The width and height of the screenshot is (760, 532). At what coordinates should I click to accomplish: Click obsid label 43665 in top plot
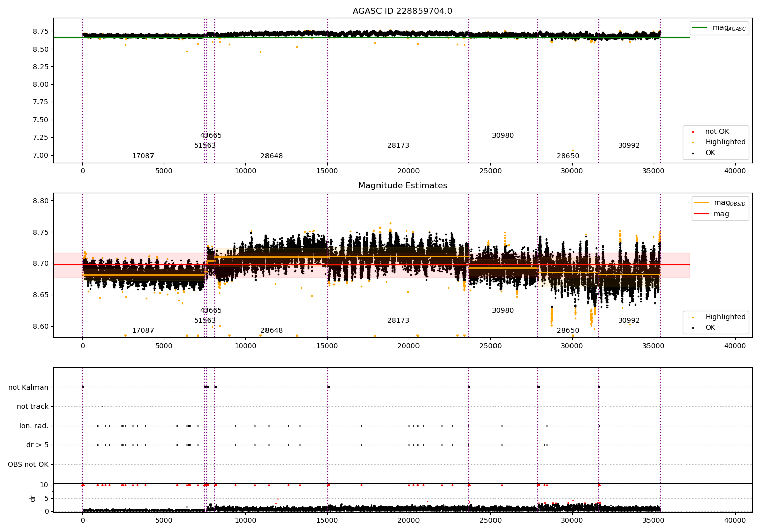[211, 135]
